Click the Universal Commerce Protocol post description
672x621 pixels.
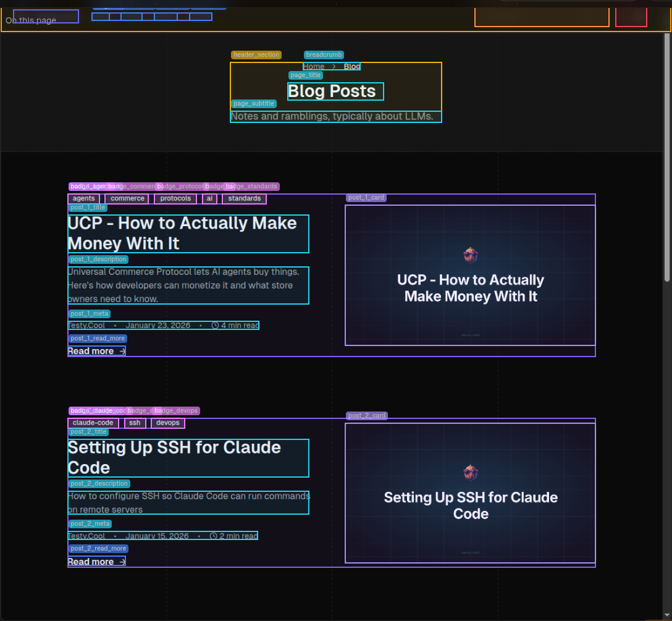(x=188, y=285)
